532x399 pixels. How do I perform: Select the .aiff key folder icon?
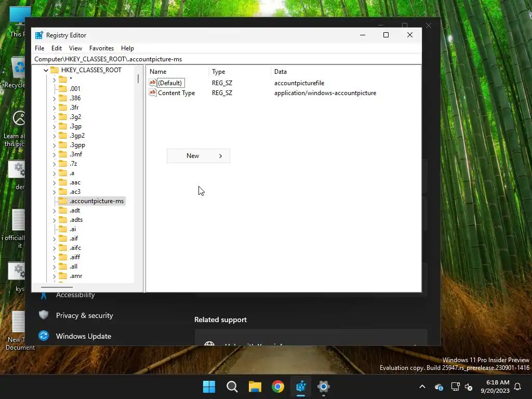(x=63, y=257)
